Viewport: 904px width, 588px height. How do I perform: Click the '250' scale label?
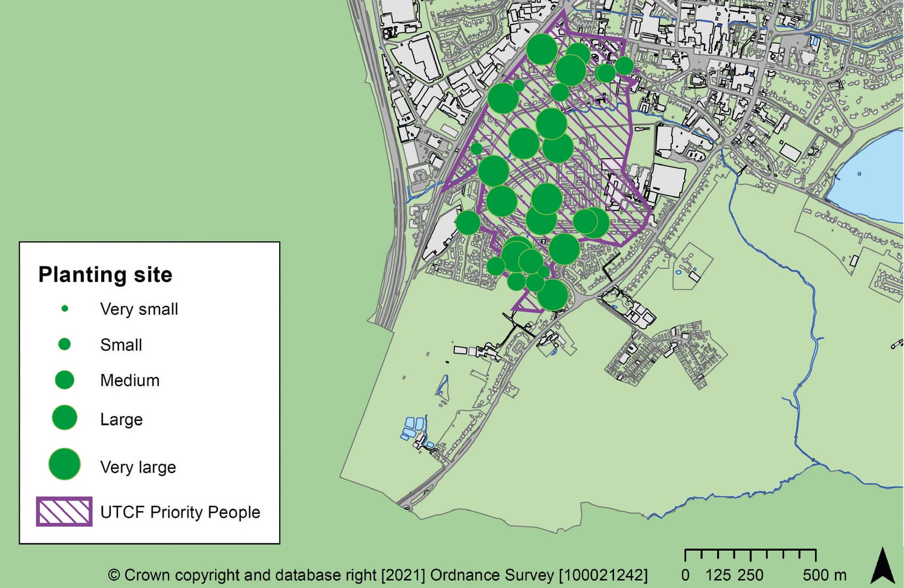751,575
